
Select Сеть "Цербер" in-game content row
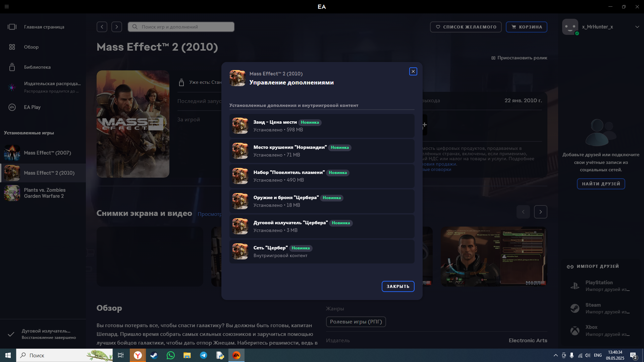(x=322, y=252)
